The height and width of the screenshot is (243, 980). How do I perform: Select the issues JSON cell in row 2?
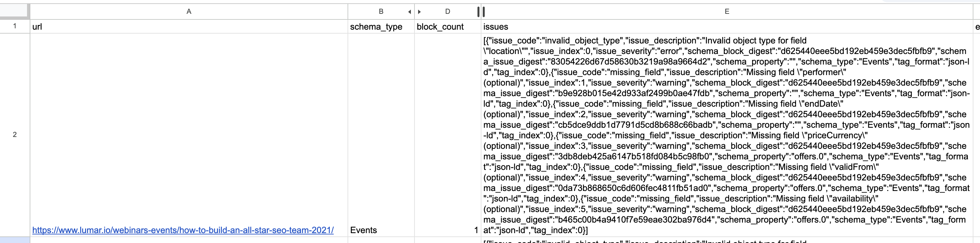727,135
